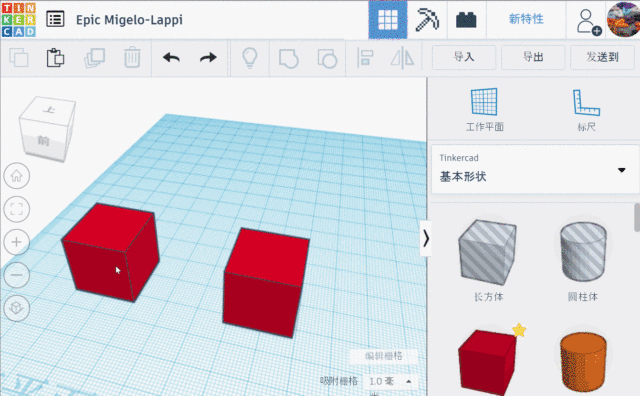Select the left red cube on workplane

click(110, 252)
